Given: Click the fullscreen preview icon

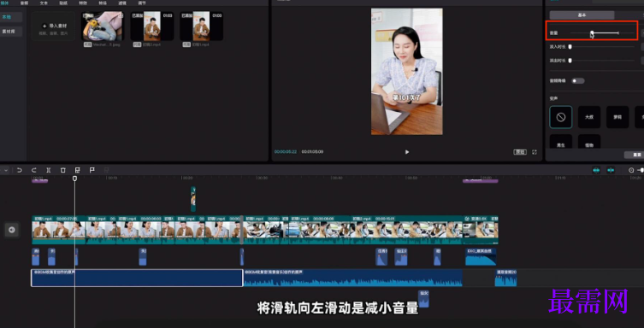Looking at the screenshot, I should (x=535, y=152).
